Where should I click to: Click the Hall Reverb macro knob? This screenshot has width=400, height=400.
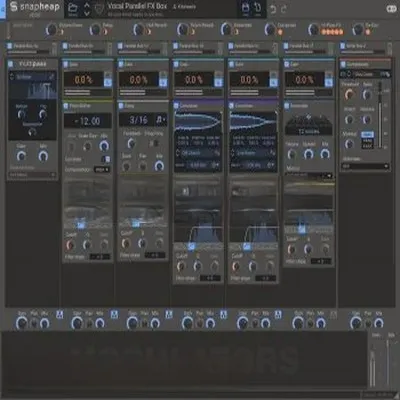[138, 30]
